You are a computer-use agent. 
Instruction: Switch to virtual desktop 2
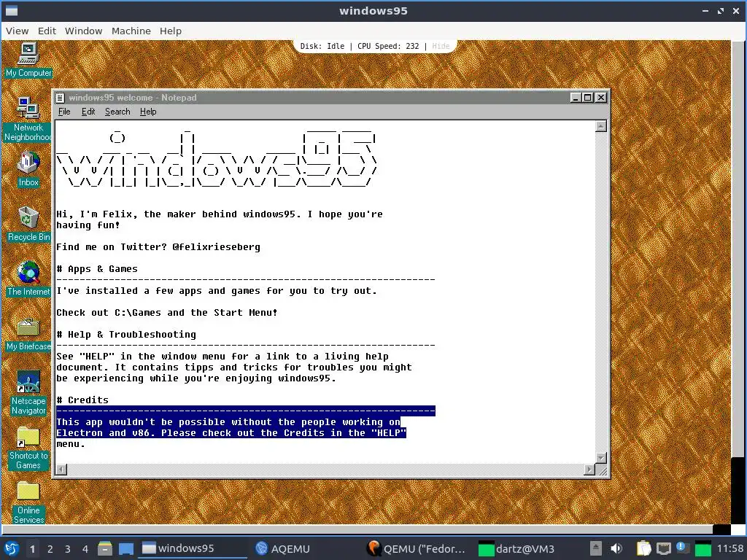tap(50, 549)
